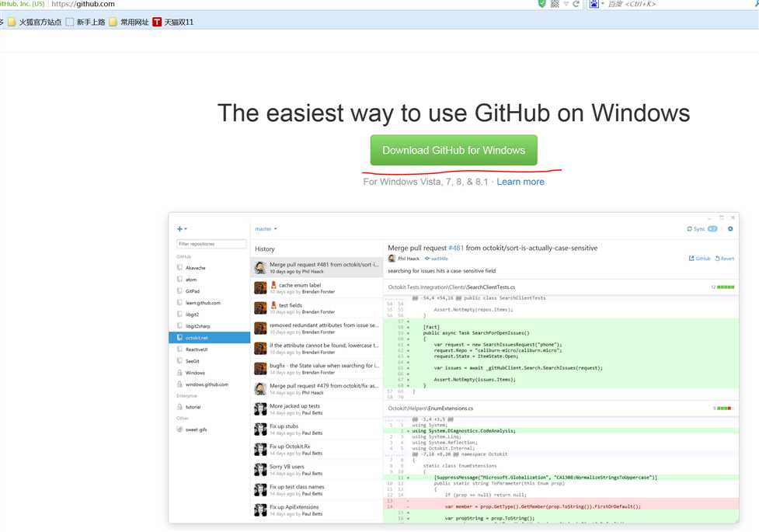This screenshot has width=759, height=532.
Task: Click Paul Betts avatar beside Sorry VB users
Action: (x=260, y=470)
